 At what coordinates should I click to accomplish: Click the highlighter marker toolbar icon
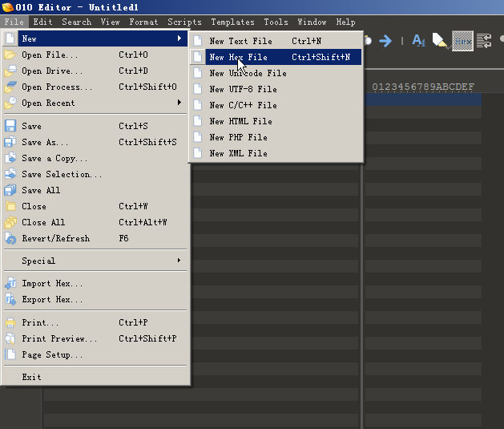440,41
